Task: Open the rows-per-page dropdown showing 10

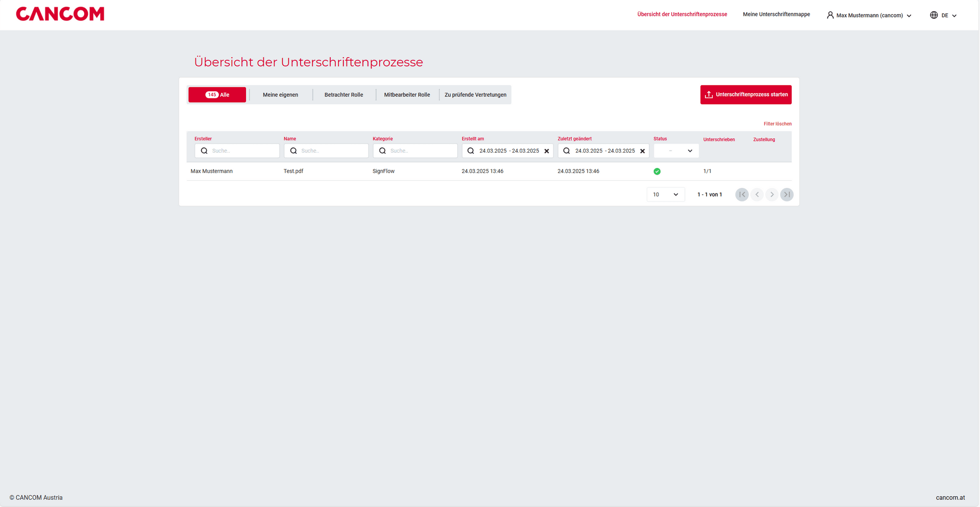Action: pos(665,195)
